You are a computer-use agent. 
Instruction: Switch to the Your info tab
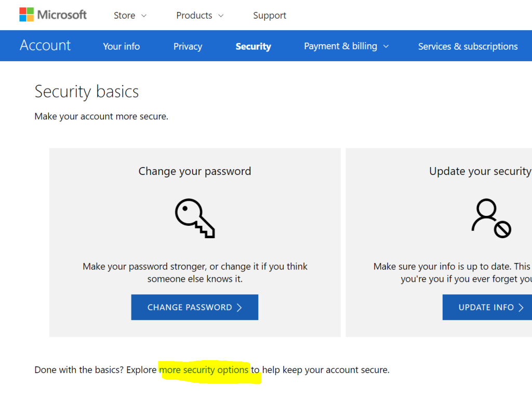(x=122, y=47)
